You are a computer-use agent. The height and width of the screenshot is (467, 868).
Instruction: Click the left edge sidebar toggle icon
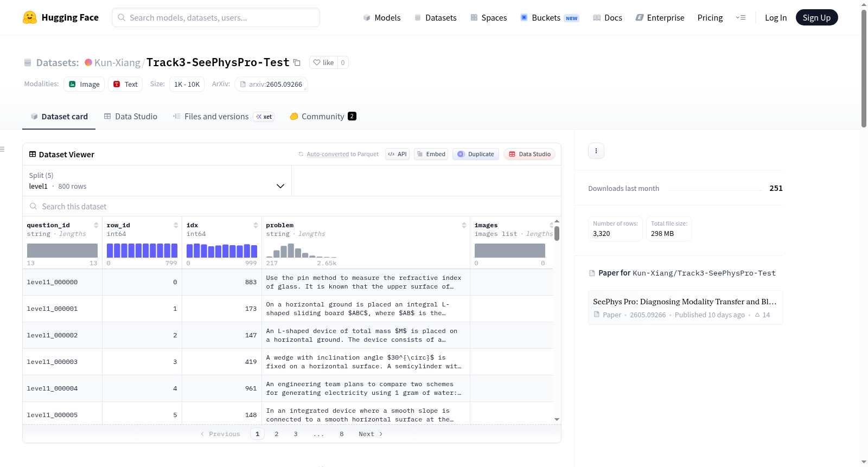coord(2,149)
